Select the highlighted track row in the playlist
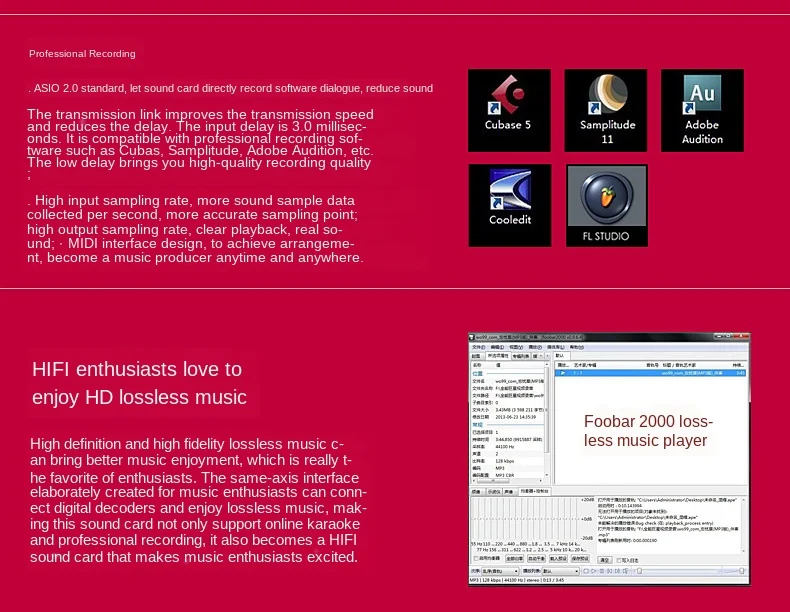Screen dimensions: 790x612 tap(650, 373)
